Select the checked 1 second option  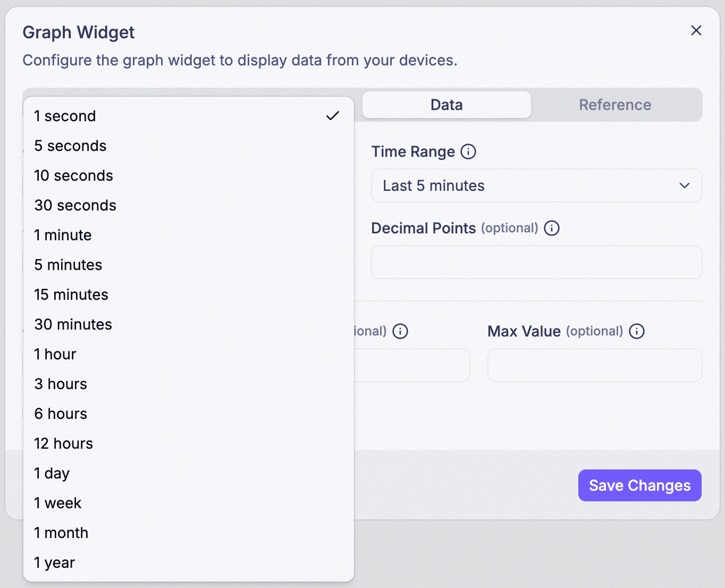[x=189, y=116]
